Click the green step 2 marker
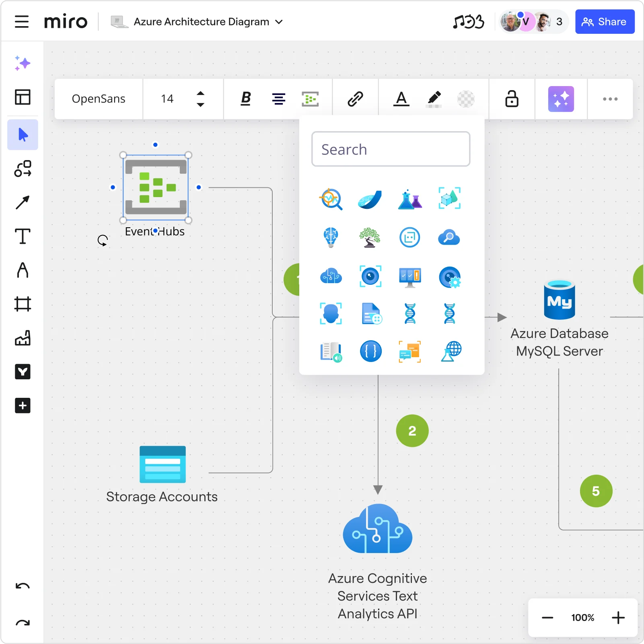This screenshot has height=644, width=644. pos(412,431)
